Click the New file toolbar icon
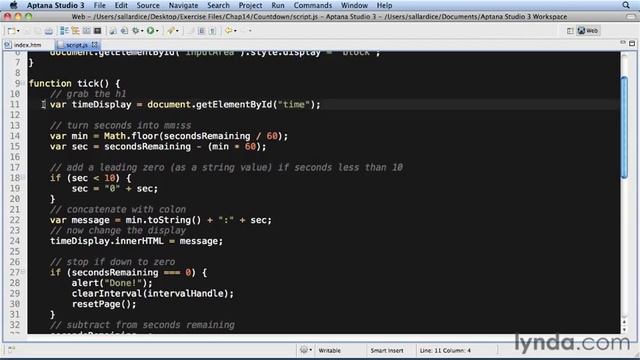This screenshot has width=640, height=360. click(11, 31)
